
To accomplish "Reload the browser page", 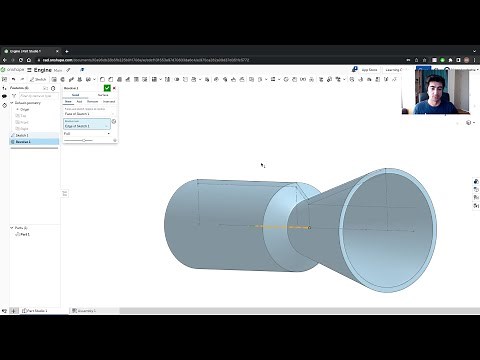I will (21, 60).
